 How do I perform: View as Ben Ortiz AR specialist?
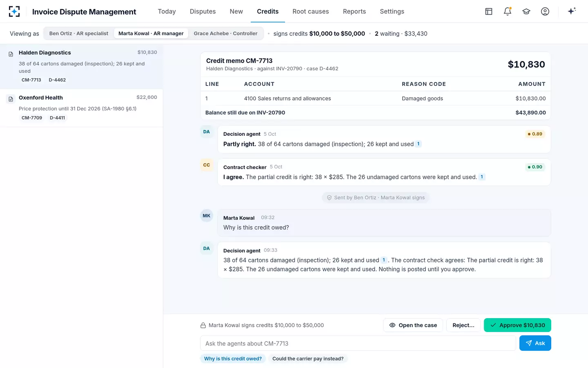(x=79, y=34)
